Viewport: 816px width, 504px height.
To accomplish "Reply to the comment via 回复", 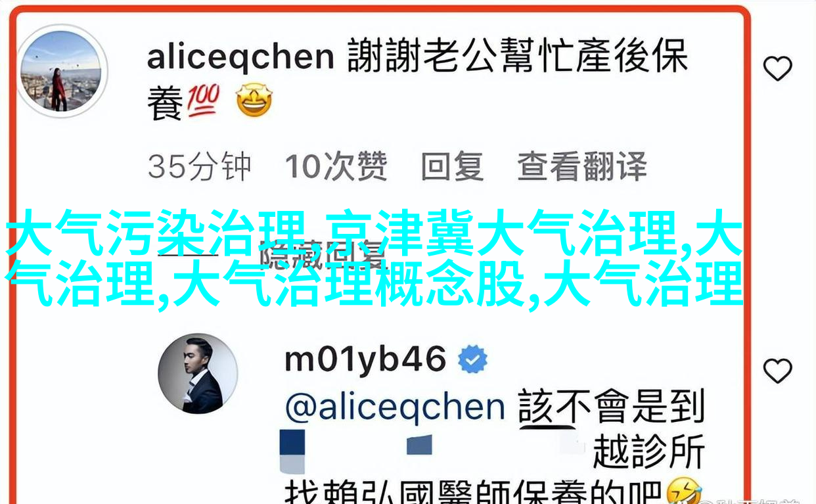I will (x=452, y=166).
